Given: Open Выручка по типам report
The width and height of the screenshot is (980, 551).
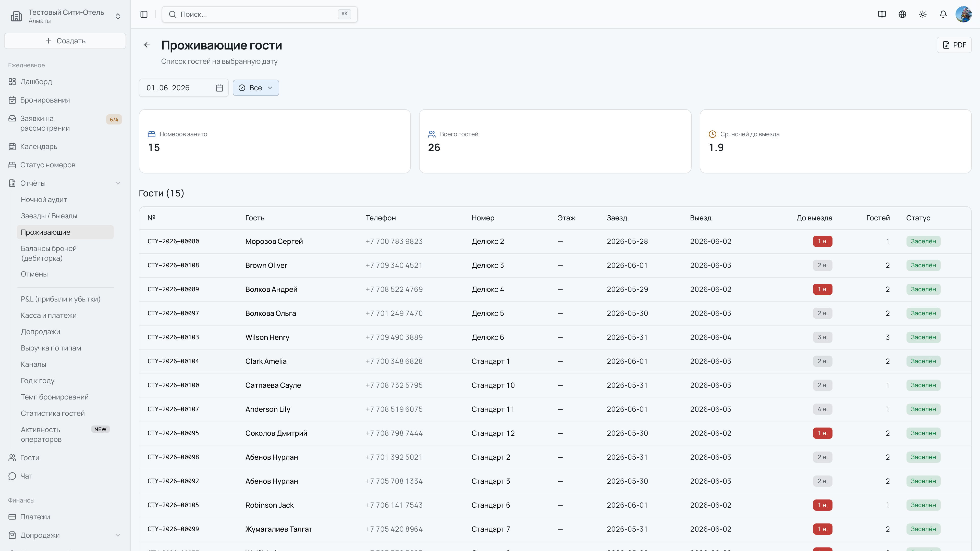Looking at the screenshot, I should coord(51,348).
